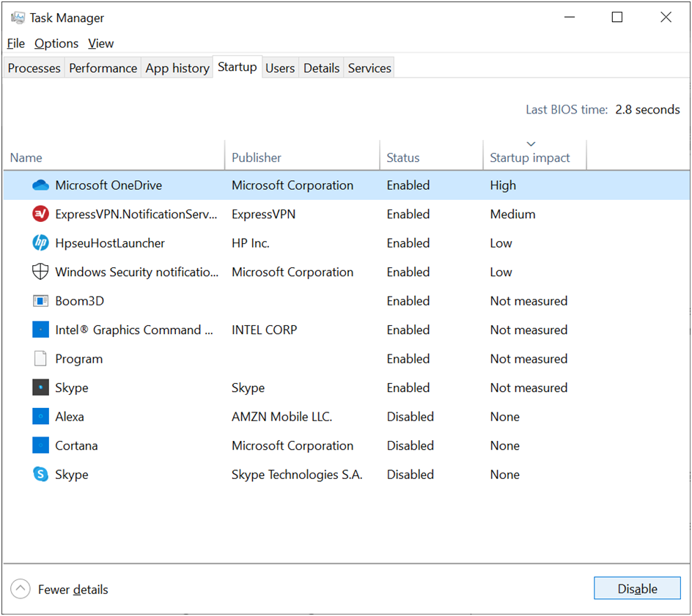
Task: Click the Disable button
Action: click(637, 589)
